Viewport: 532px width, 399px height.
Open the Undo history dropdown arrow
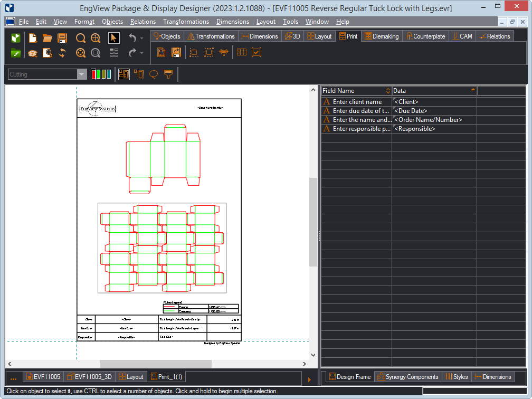[x=141, y=38]
